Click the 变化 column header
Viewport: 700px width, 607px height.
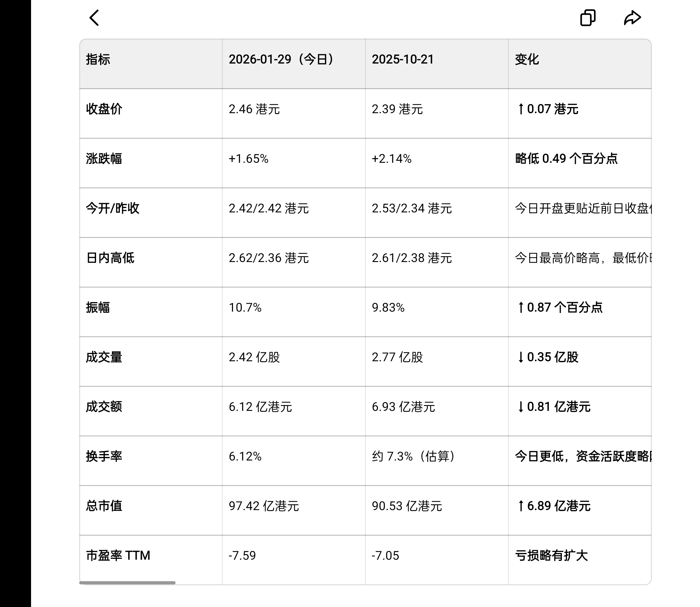point(527,59)
